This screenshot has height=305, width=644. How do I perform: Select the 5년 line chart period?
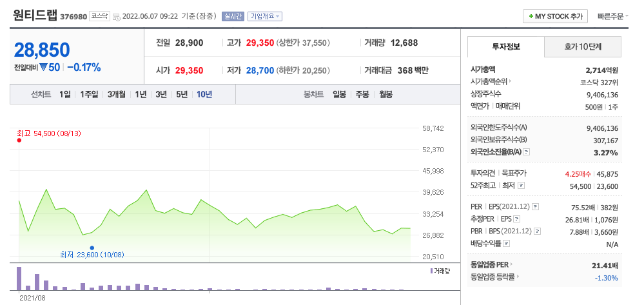(x=182, y=95)
